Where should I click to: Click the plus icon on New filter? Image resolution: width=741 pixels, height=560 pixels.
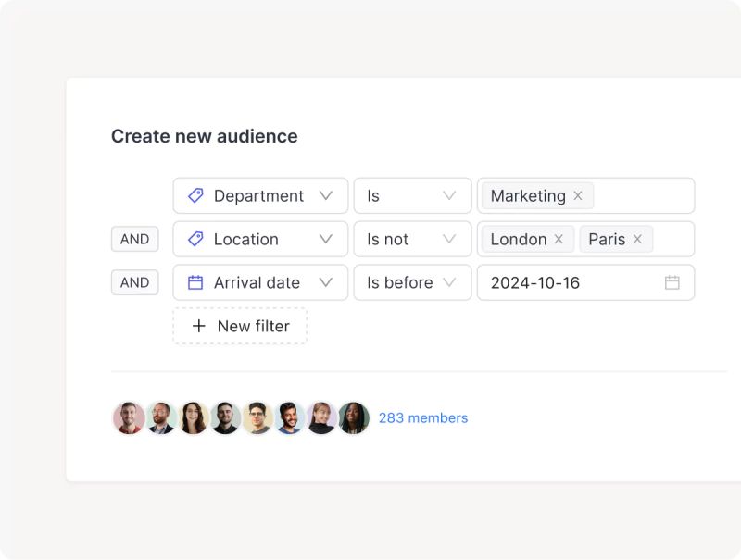(199, 326)
